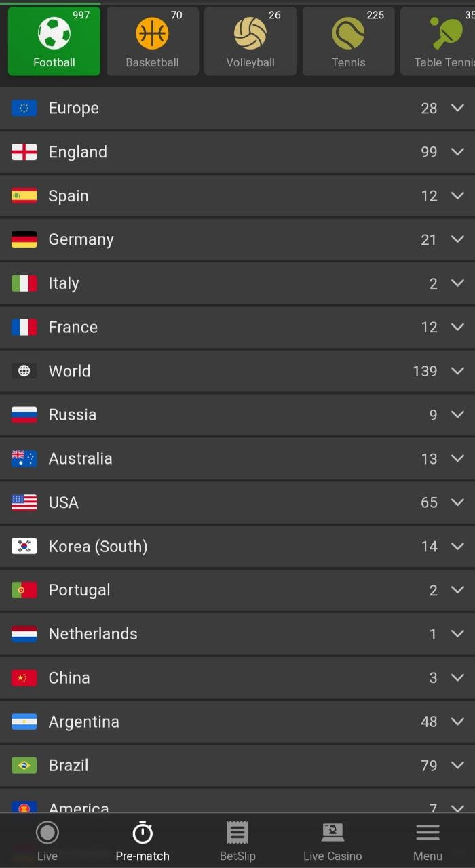Open the Live section icon
Screen dimensions: 475x868
pyautogui.click(x=47, y=832)
